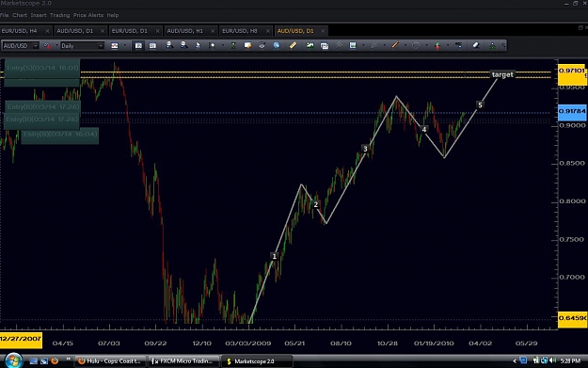This screenshot has height=368, width=588.
Task: Expand arrow beside blue-framed chart icon
Action: 363,46
